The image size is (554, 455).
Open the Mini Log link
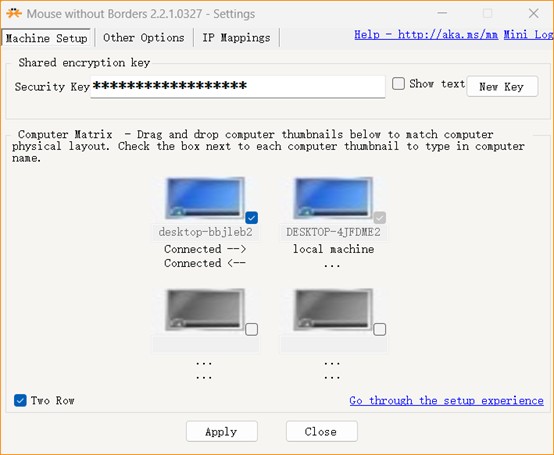pos(528,35)
